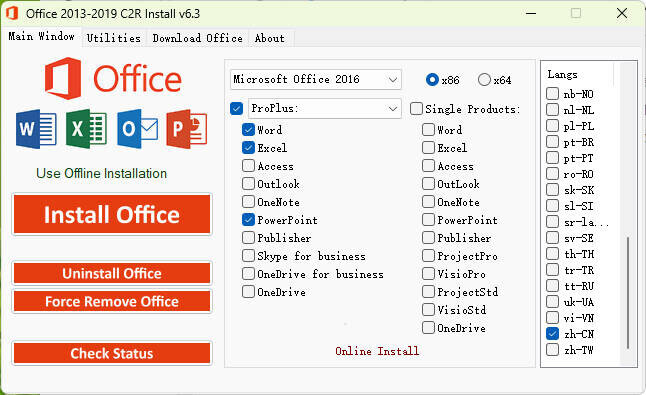The image size is (646, 395).
Task: Uncheck the ProPlus suite checkbox
Action: pyautogui.click(x=236, y=109)
